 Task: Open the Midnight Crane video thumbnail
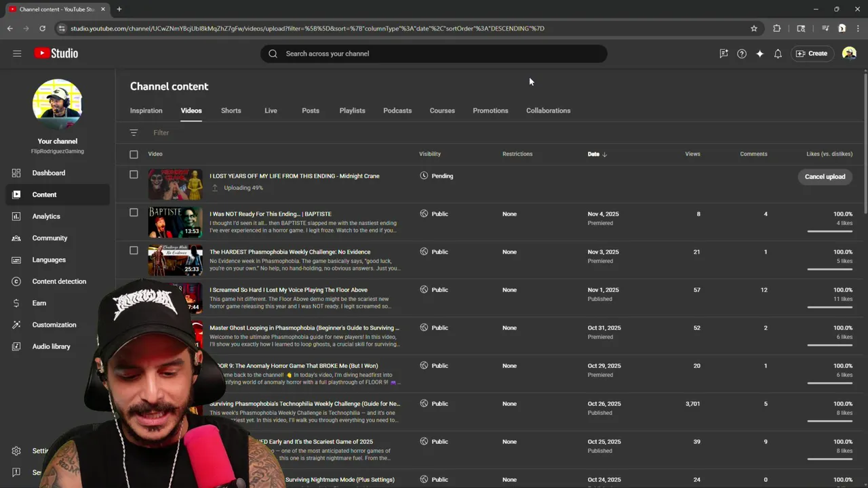pyautogui.click(x=175, y=184)
